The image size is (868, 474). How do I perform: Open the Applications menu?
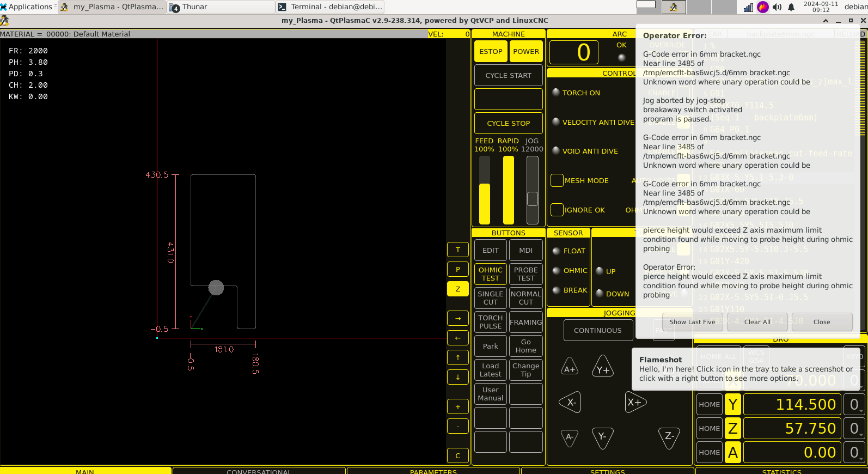click(x=27, y=7)
